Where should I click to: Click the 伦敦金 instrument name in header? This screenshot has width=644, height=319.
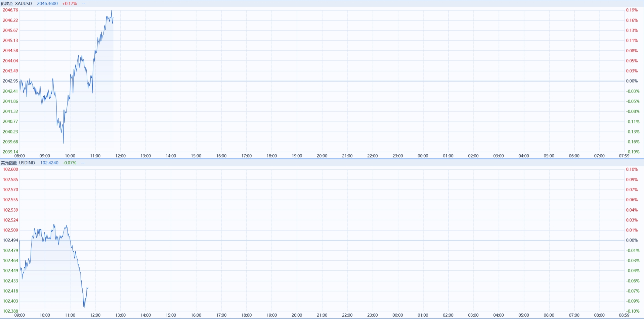coord(7,4)
